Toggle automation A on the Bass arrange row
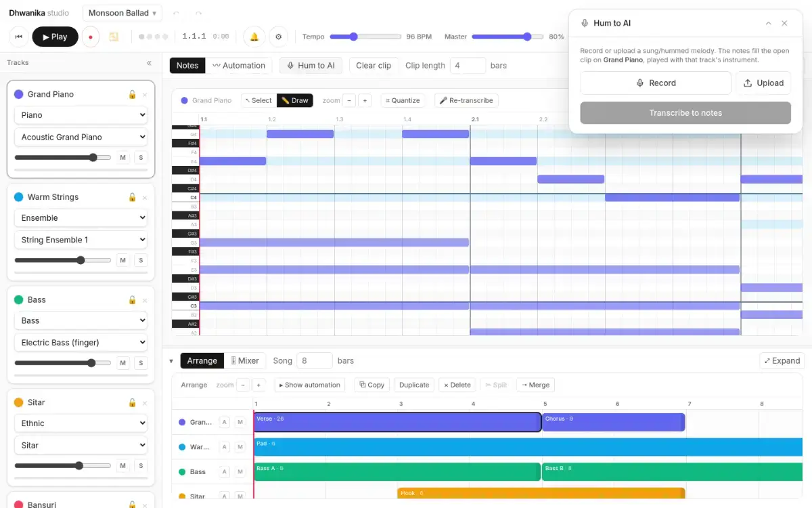The width and height of the screenshot is (812, 508). point(224,471)
